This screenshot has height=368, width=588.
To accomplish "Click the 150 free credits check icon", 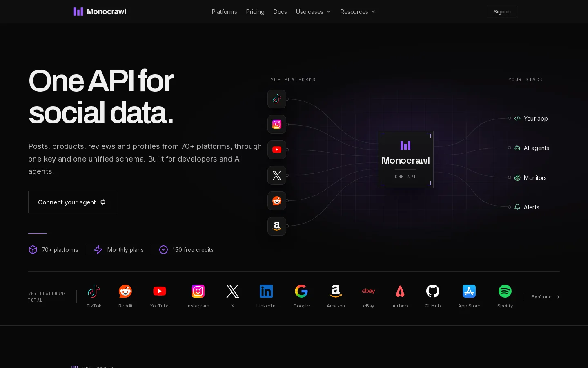I will click(163, 250).
